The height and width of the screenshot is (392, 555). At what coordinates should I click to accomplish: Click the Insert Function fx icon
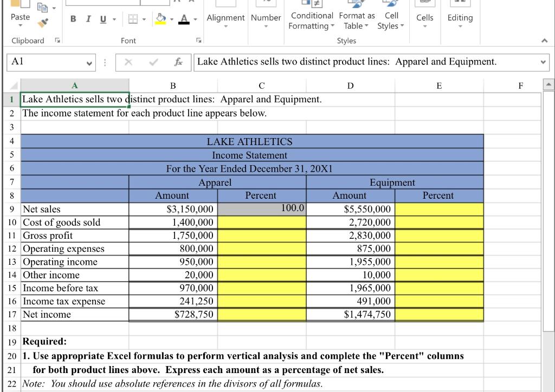[x=178, y=62]
